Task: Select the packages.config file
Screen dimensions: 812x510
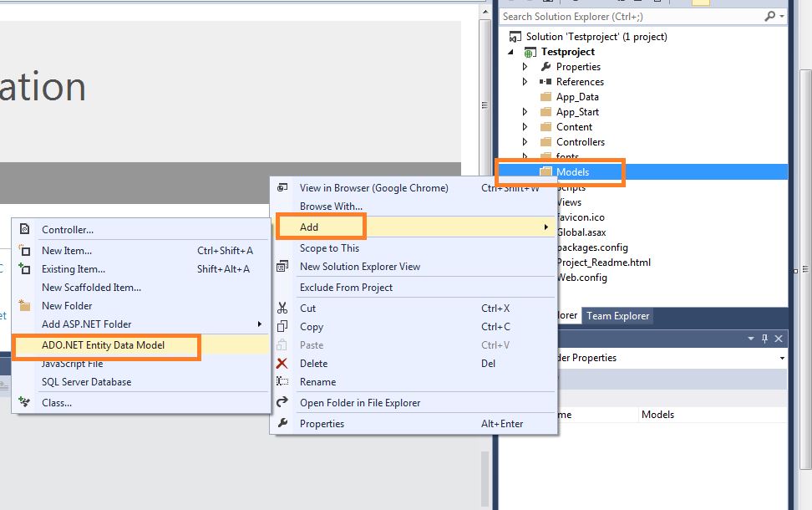Action: (592, 247)
